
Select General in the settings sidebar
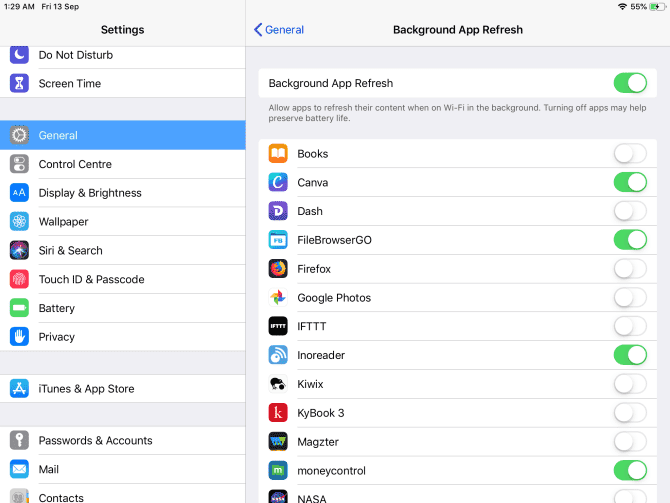tap(123, 135)
